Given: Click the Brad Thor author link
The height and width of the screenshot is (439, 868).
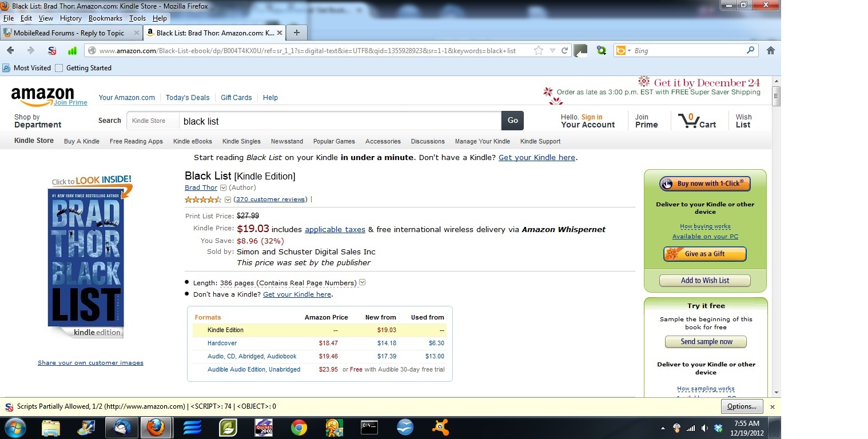Looking at the screenshot, I should (201, 188).
